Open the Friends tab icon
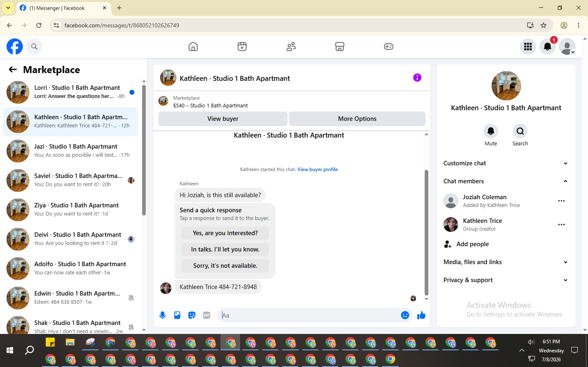The image size is (588, 367). click(291, 47)
